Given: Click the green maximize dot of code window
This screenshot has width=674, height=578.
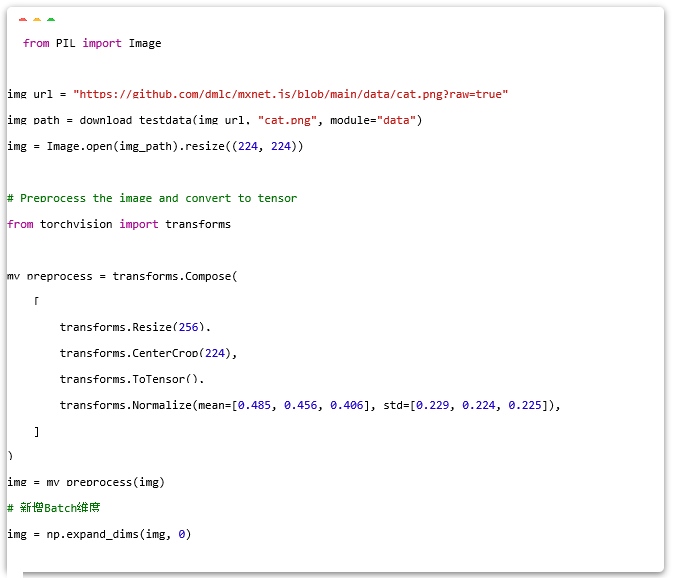Looking at the screenshot, I should tap(51, 19).
